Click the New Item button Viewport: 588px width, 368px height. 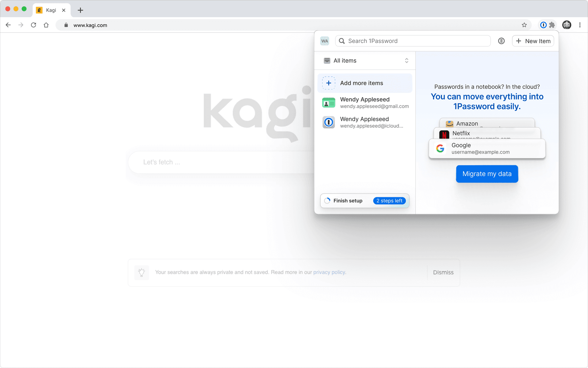[x=533, y=41]
